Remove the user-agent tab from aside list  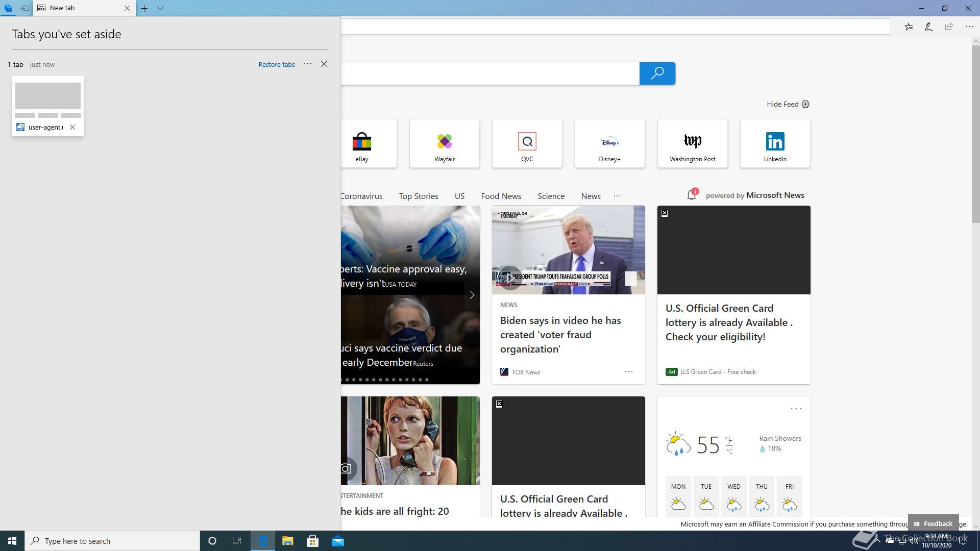[72, 127]
